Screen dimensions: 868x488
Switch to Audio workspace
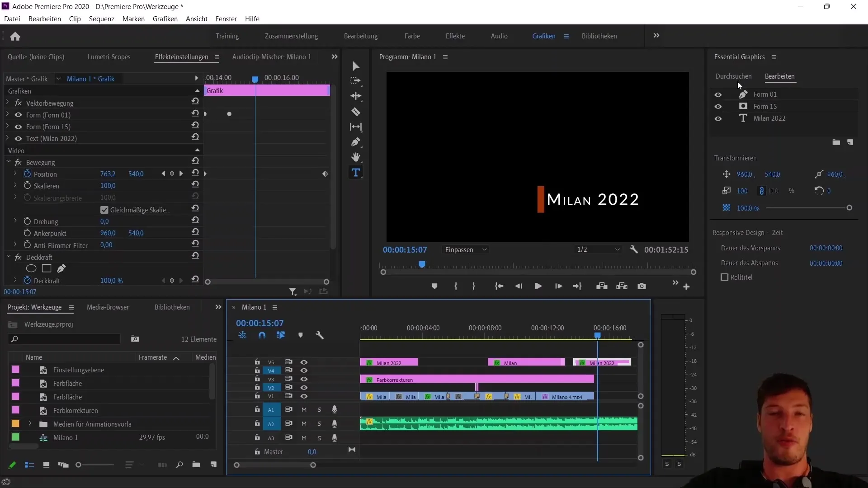pyautogui.click(x=499, y=36)
